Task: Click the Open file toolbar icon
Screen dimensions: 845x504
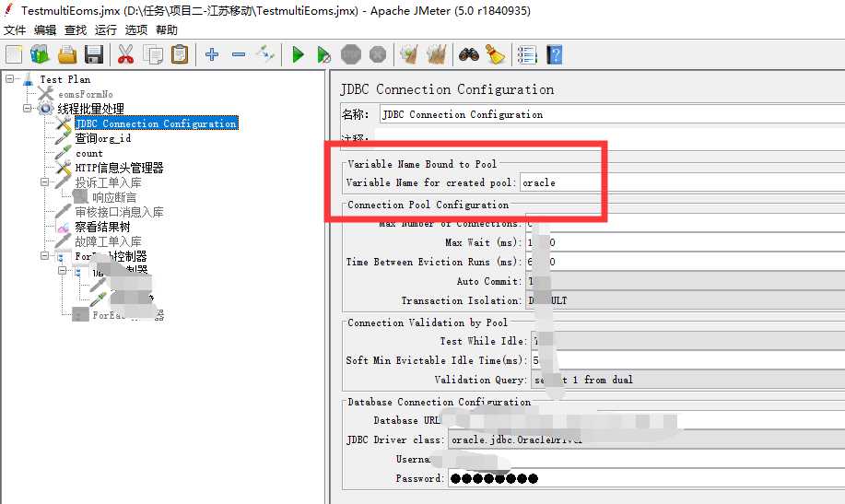Action: click(x=67, y=54)
